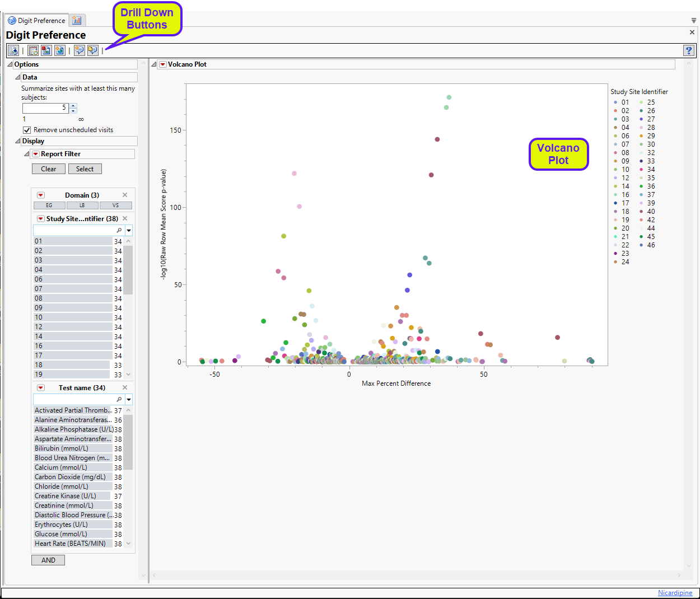Click the minimum subjects number field
The image size is (700, 599).
tap(45, 107)
